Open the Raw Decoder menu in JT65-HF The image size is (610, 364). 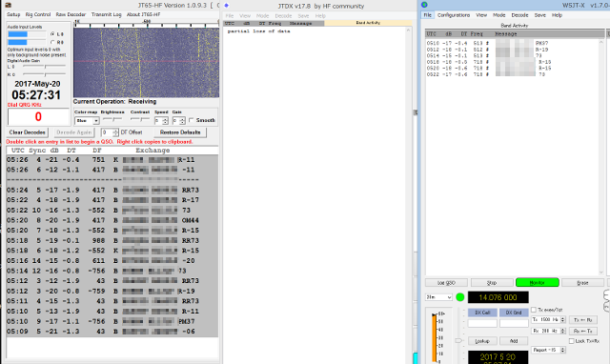(x=71, y=14)
